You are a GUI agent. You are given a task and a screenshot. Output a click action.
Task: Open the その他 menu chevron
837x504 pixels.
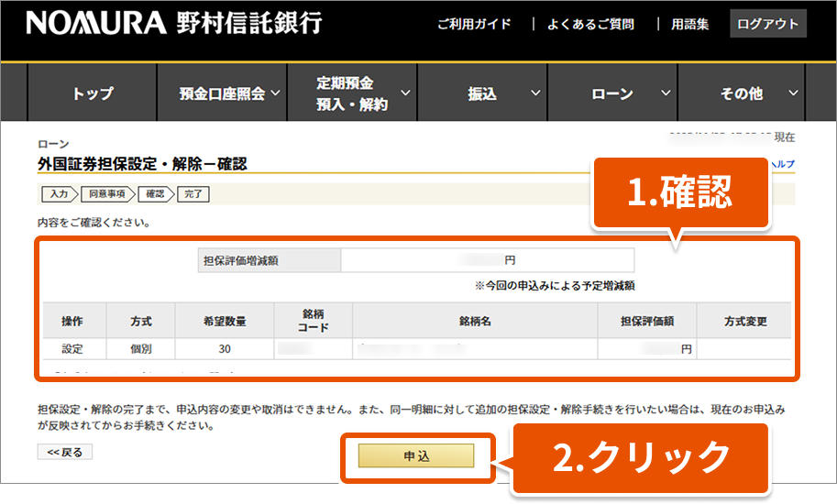794,93
